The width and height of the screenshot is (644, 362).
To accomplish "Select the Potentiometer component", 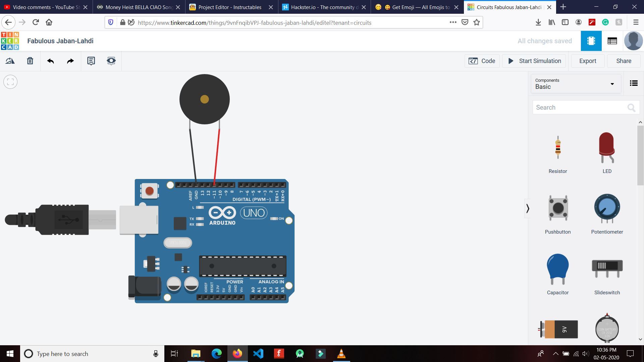I will pos(607,214).
